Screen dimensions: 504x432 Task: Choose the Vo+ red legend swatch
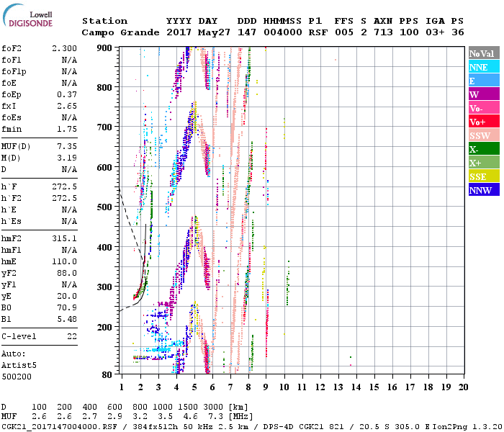[484, 122]
